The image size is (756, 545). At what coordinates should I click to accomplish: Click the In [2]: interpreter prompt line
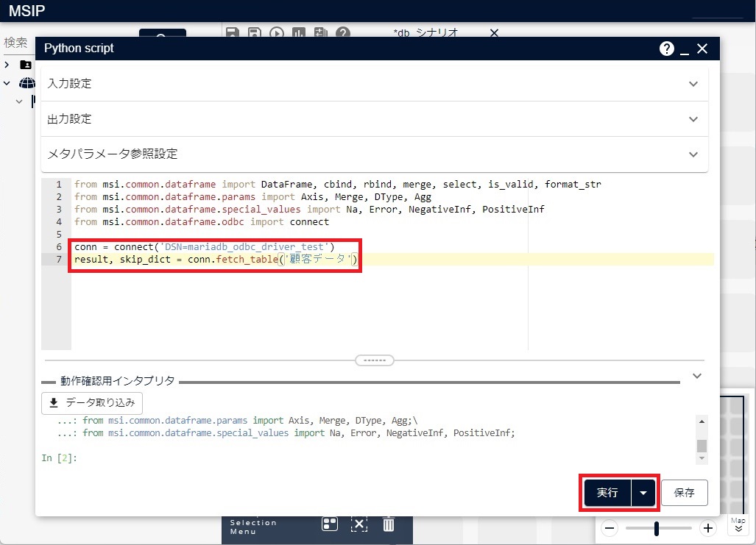60,457
